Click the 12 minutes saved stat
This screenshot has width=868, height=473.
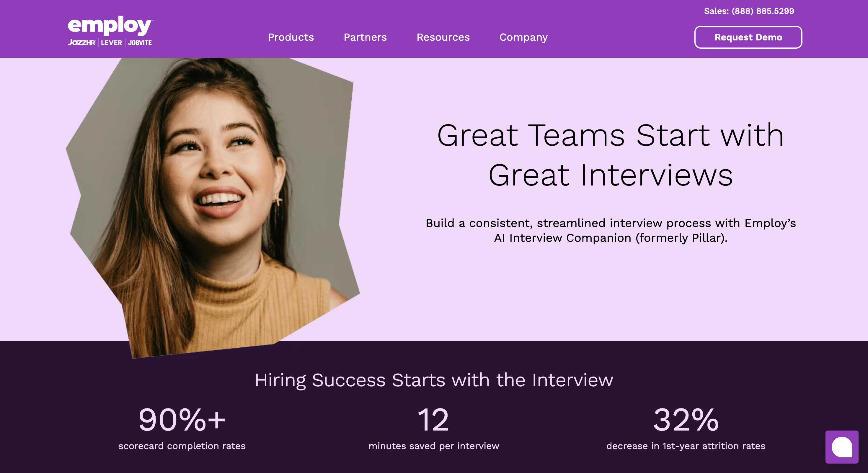click(433, 420)
